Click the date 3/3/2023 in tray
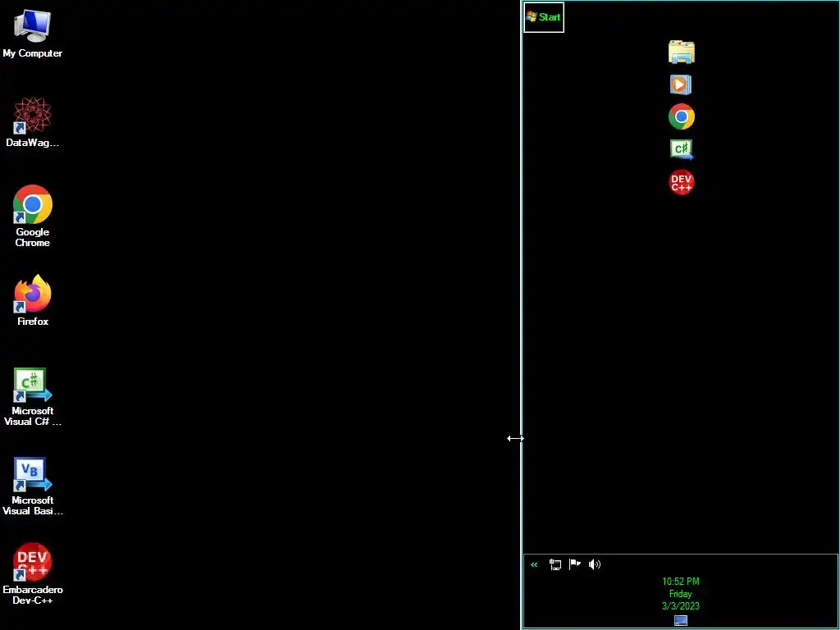 [x=680, y=606]
